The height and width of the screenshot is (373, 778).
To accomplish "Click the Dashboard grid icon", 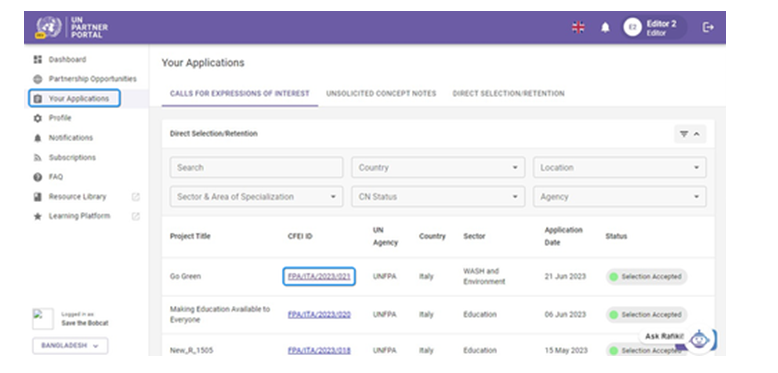I will 38,60.
